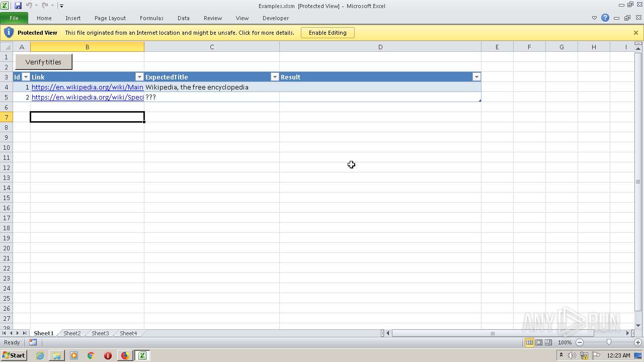Expand the ribbon with the chevron icon

click(595, 18)
